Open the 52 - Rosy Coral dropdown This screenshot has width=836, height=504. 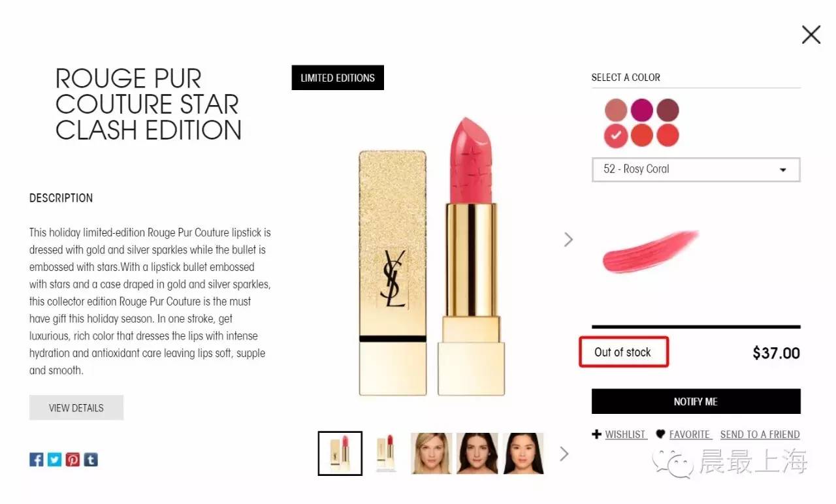pyautogui.click(x=696, y=169)
